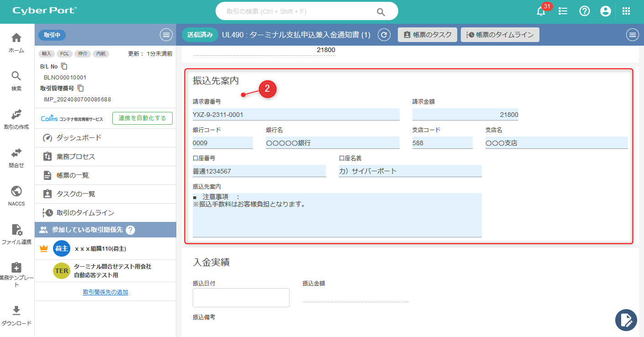
Task: Open the user account profile icon
Action: [606, 11]
